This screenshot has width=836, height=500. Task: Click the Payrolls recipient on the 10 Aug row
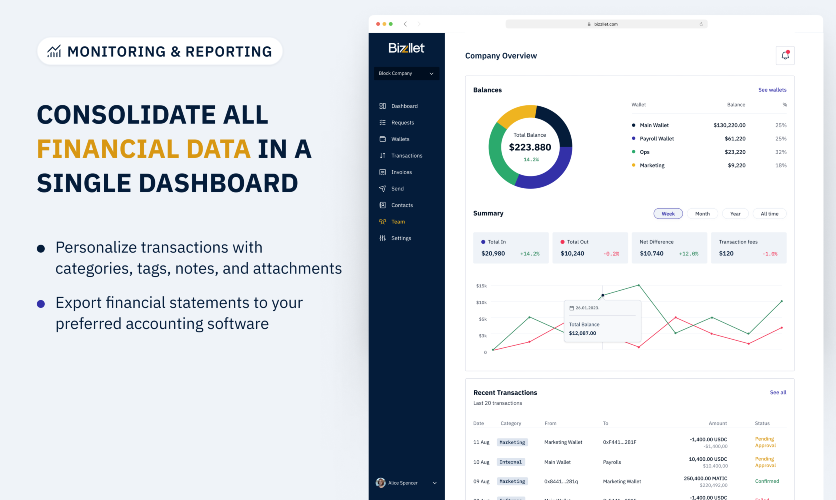612,462
